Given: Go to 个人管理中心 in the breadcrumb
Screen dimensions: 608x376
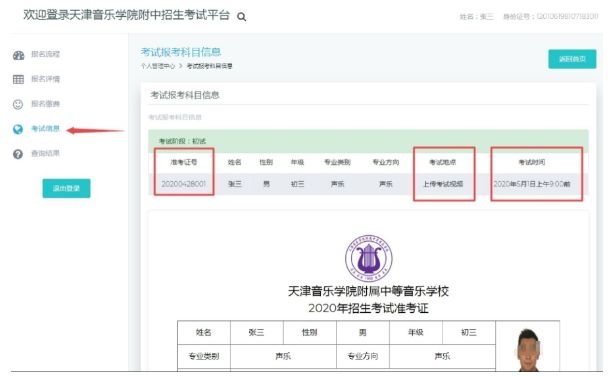Looking at the screenshot, I should pyautogui.click(x=158, y=66).
